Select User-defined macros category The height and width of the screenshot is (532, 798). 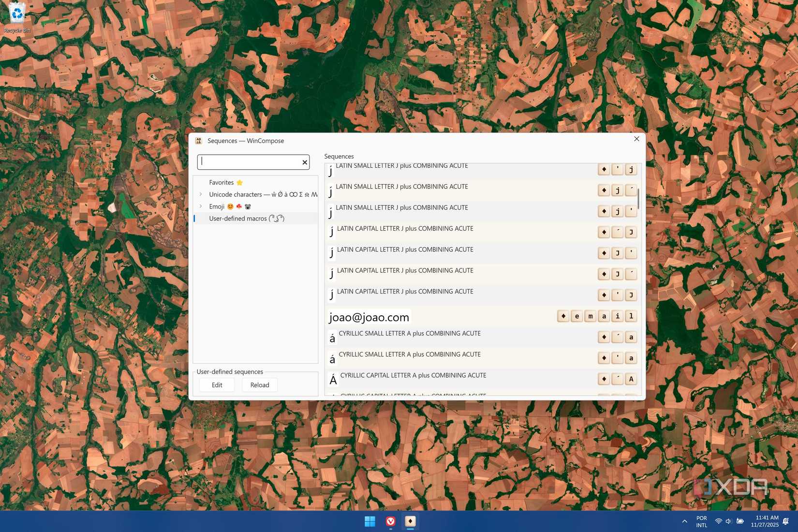click(238, 219)
